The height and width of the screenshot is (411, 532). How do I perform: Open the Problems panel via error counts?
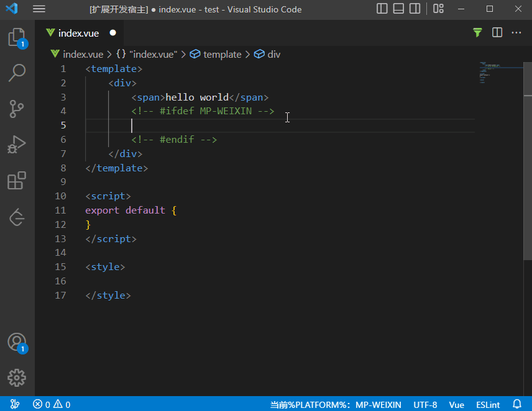point(52,404)
